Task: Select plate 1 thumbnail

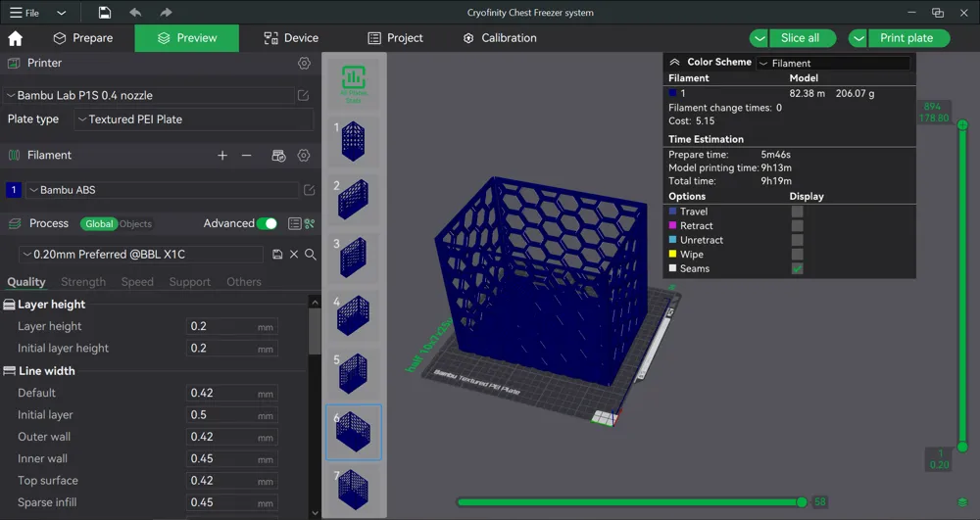Action: (354, 141)
